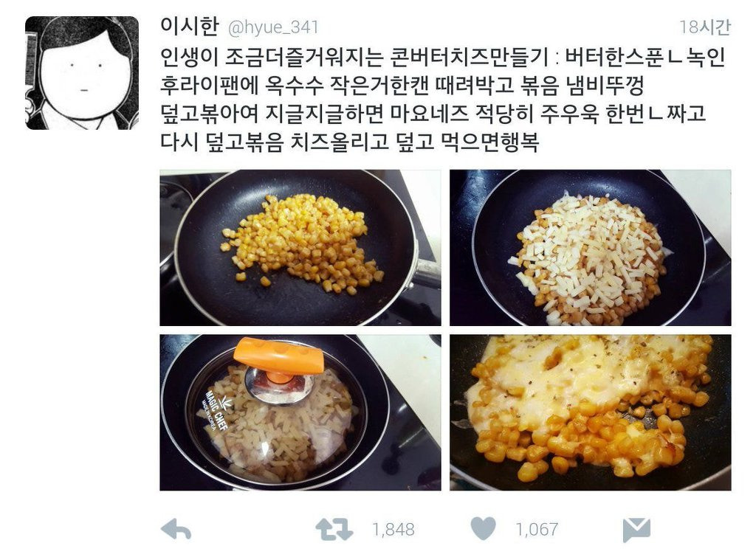Click the Magic Chef lid logo in the photo
Image resolution: width=756 pixels, height=557 pixels.
tap(215, 410)
